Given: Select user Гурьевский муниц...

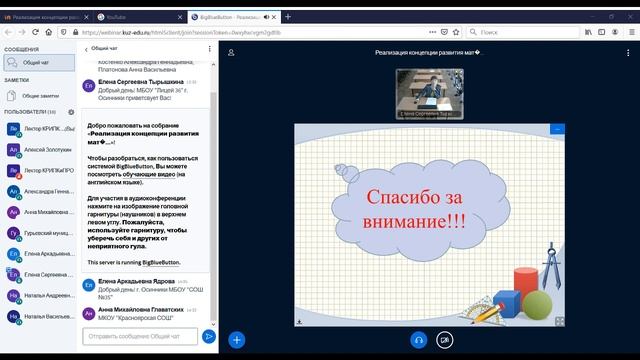Looking at the screenshot, I should pos(40,233).
